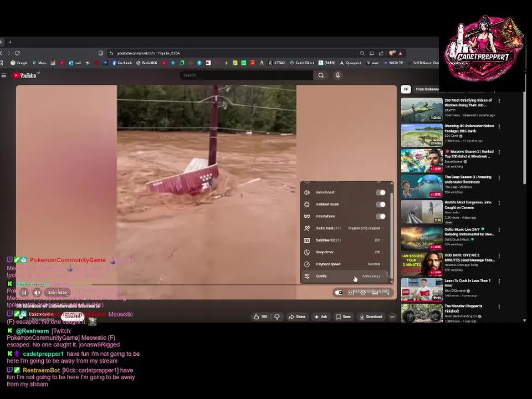Viewport: 532px width, 399px height.
Task: Open the browser zoom magnifier icon
Action: click(362, 53)
